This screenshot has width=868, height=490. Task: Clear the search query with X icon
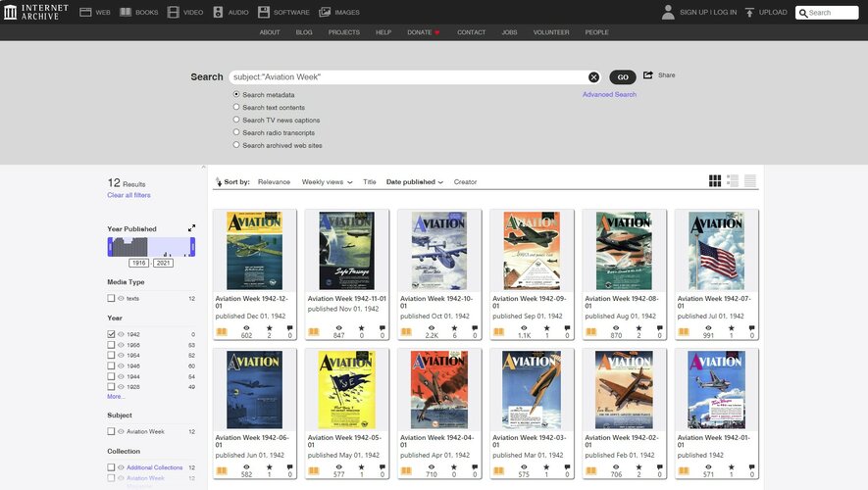593,76
